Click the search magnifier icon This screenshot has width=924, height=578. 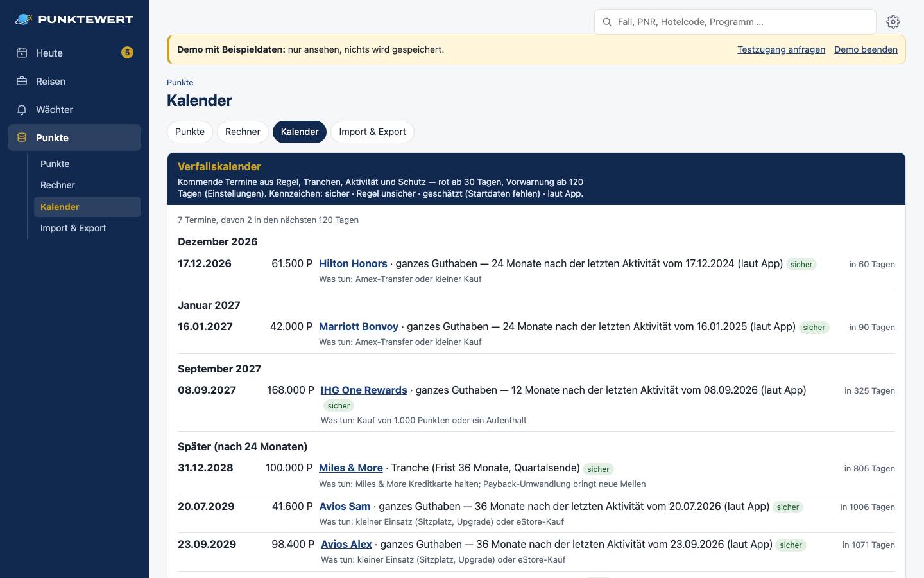[x=607, y=22]
